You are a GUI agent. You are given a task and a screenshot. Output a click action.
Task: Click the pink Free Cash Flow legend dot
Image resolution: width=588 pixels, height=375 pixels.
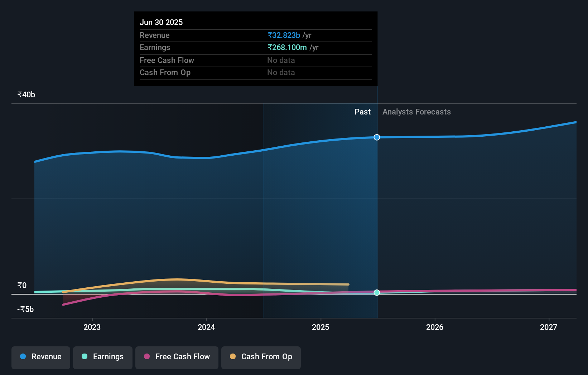146,356
